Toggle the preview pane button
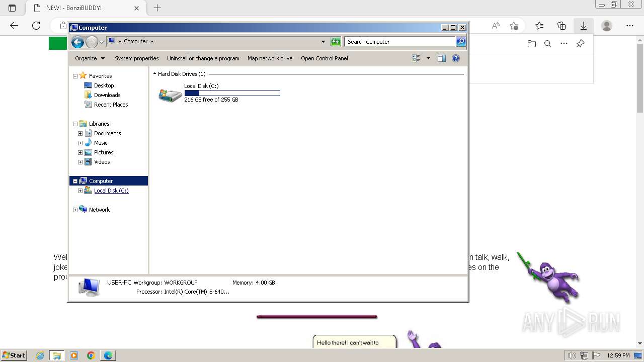This screenshot has width=644, height=362. coord(442,58)
